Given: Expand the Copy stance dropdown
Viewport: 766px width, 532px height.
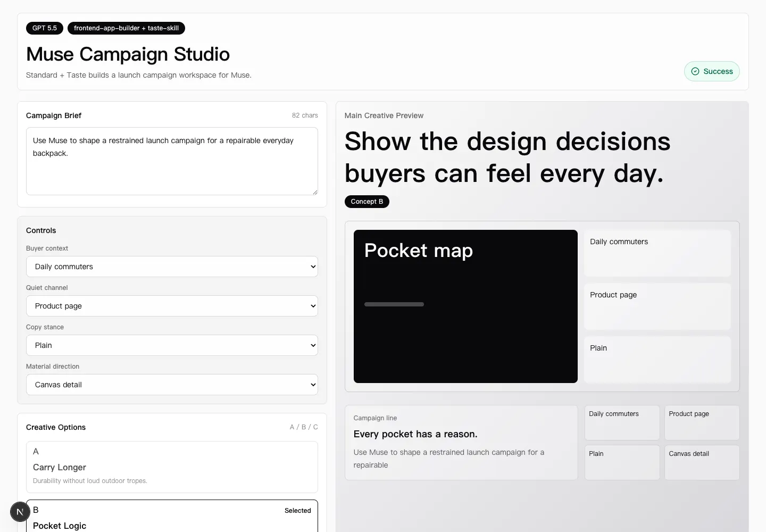Looking at the screenshot, I should pos(172,345).
